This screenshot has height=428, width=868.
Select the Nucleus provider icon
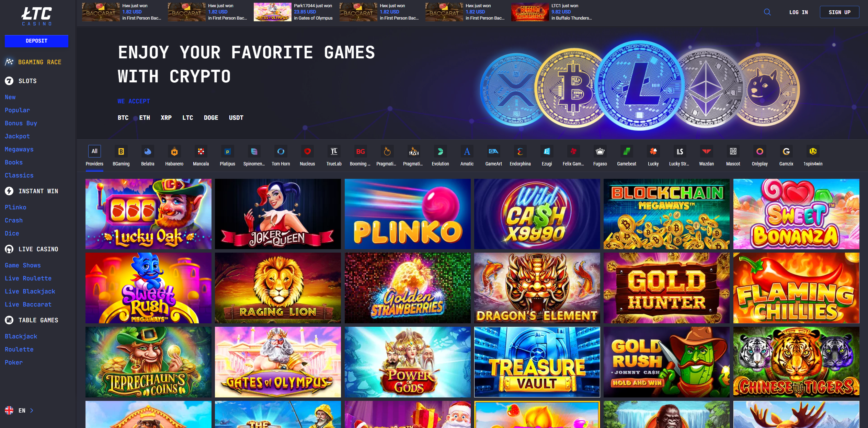tap(307, 151)
